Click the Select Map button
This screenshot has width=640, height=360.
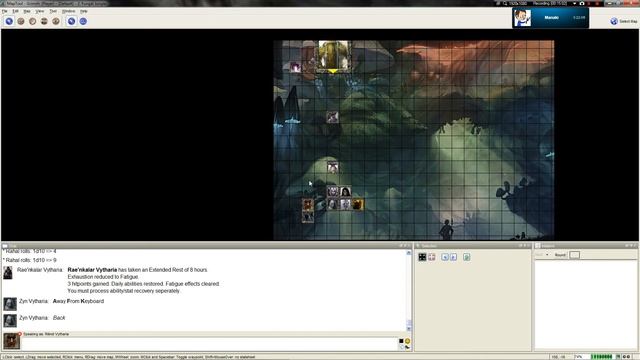coord(624,21)
